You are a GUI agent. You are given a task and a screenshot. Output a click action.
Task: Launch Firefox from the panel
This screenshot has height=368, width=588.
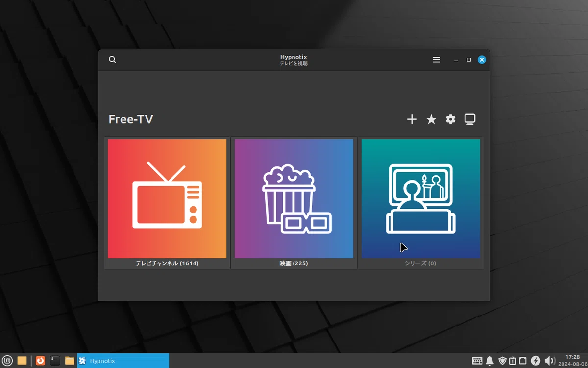click(40, 361)
